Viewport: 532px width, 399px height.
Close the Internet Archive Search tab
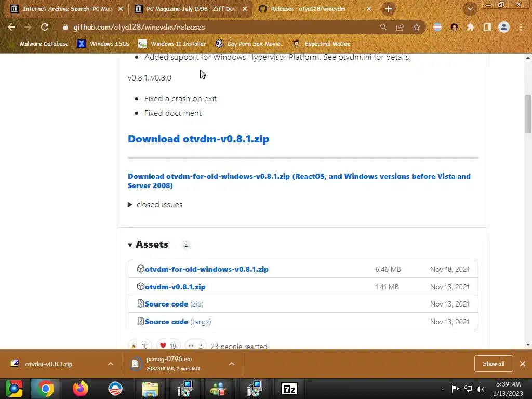[121, 9]
